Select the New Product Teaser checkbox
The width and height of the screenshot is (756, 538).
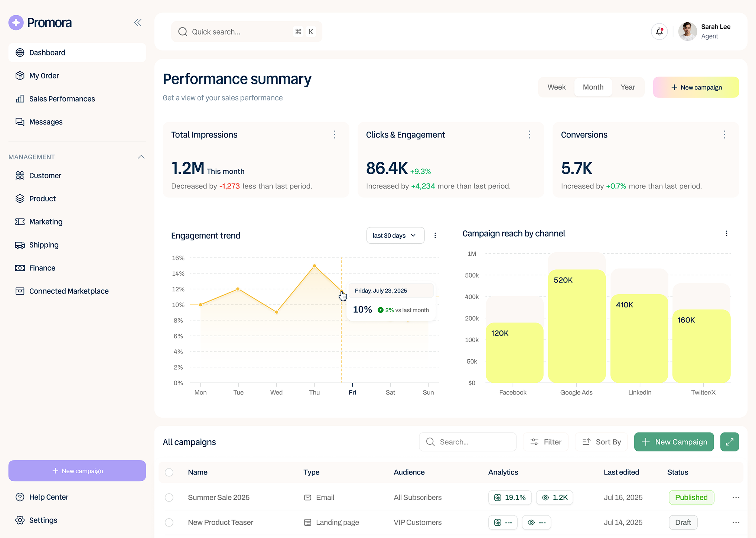(x=169, y=522)
